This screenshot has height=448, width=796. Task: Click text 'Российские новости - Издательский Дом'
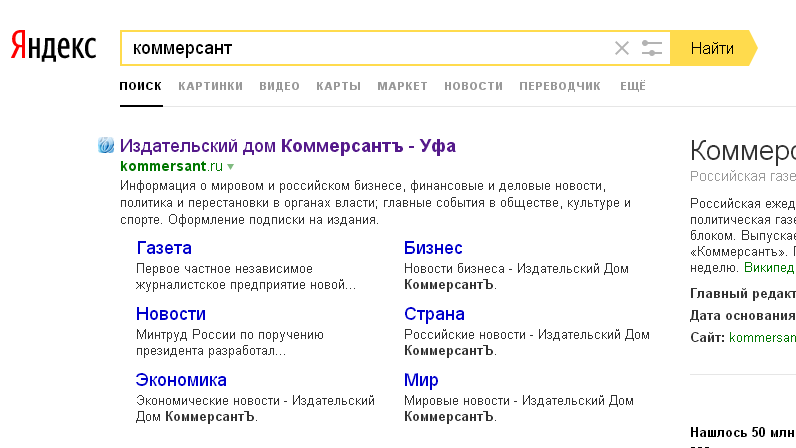coord(527,335)
